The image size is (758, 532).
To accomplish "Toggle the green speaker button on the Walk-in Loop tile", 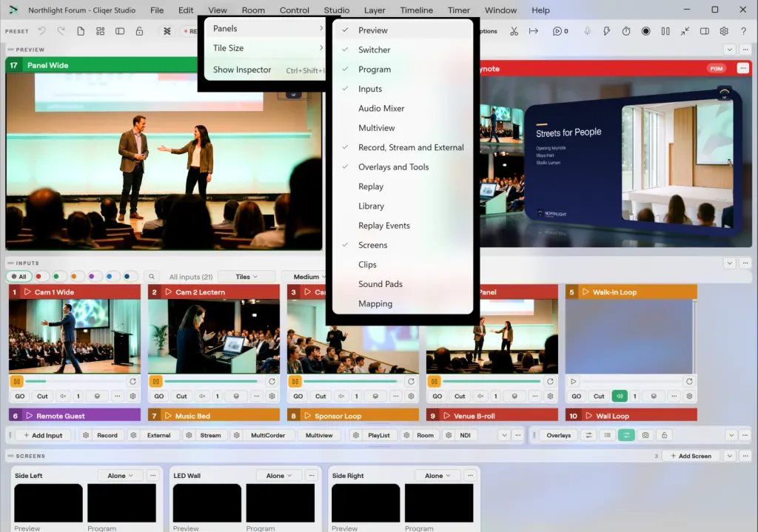I will (620, 396).
